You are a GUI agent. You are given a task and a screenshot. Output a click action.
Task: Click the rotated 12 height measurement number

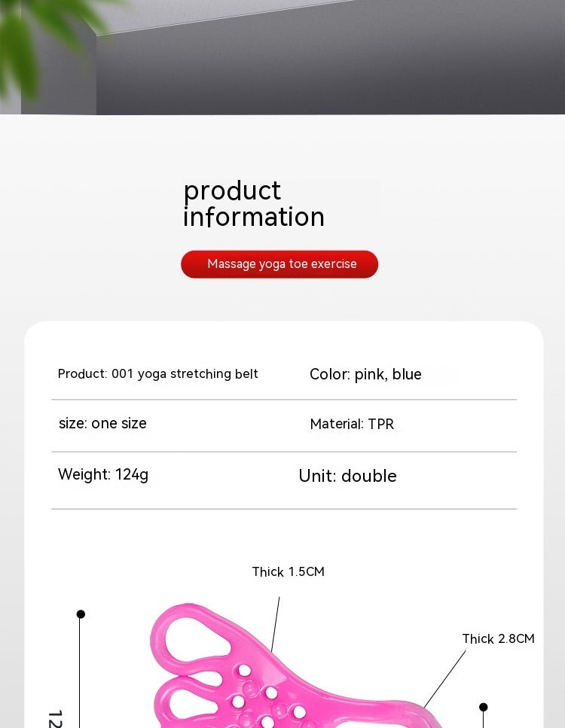click(55, 718)
